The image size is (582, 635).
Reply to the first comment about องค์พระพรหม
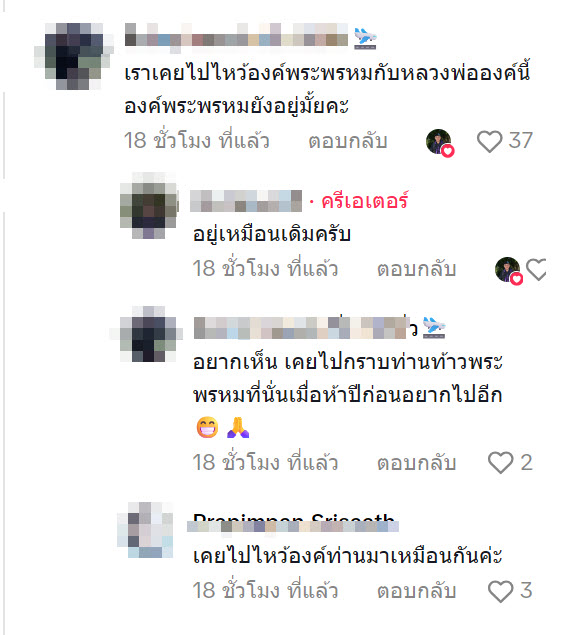coord(348,141)
